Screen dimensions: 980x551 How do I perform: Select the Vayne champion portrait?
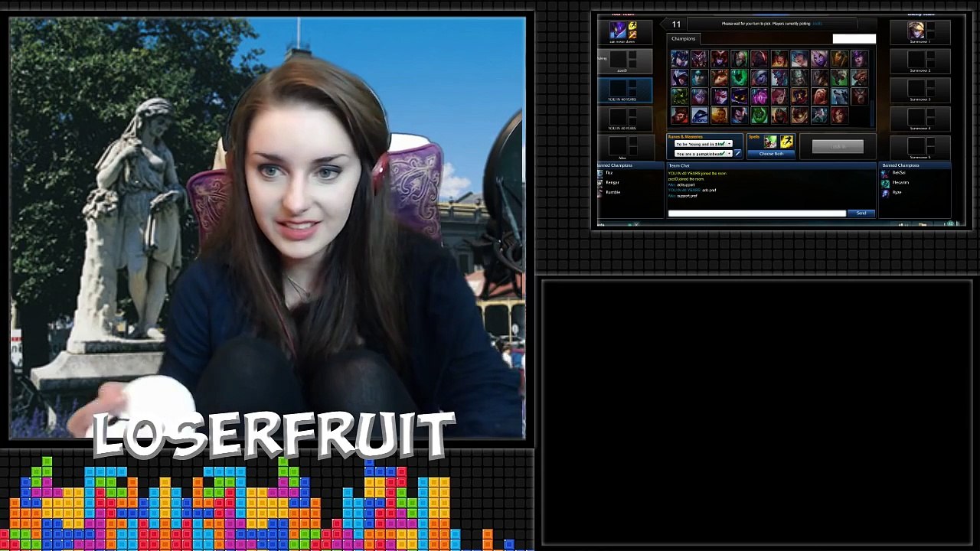720,96
